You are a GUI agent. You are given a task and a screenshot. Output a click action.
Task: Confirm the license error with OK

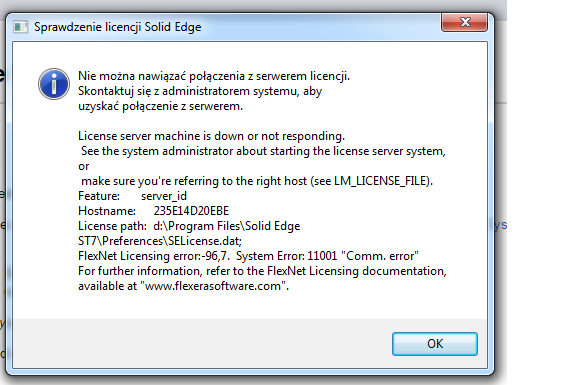click(435, 344)
